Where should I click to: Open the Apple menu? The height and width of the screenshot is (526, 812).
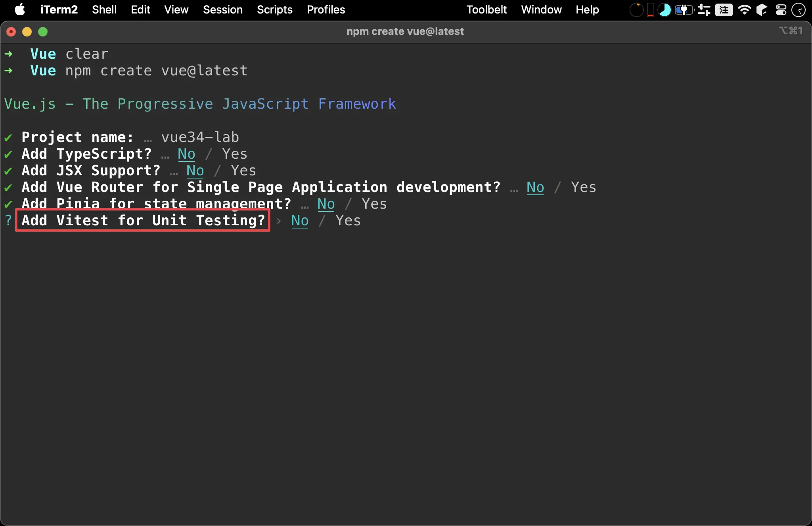pos(20,10)
